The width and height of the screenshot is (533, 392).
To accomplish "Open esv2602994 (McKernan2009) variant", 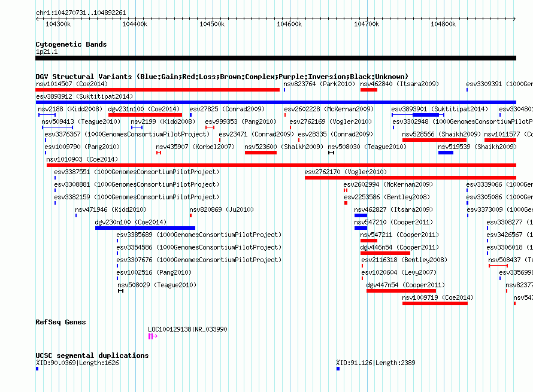I will click(x=388, y=184).
